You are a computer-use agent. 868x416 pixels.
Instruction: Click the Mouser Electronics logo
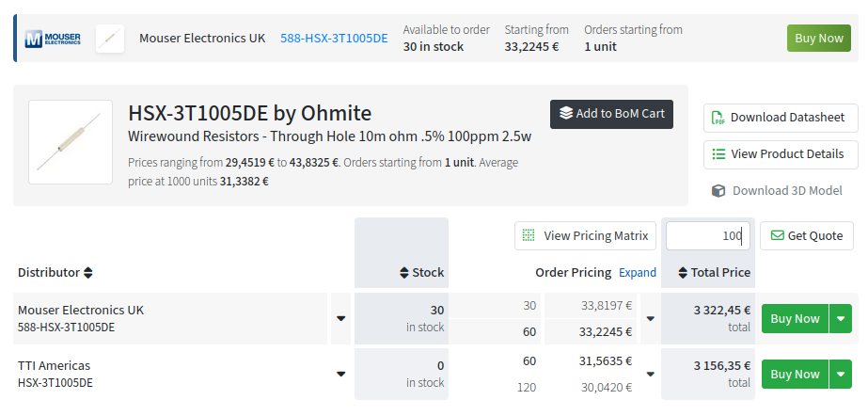coord(54,39)
